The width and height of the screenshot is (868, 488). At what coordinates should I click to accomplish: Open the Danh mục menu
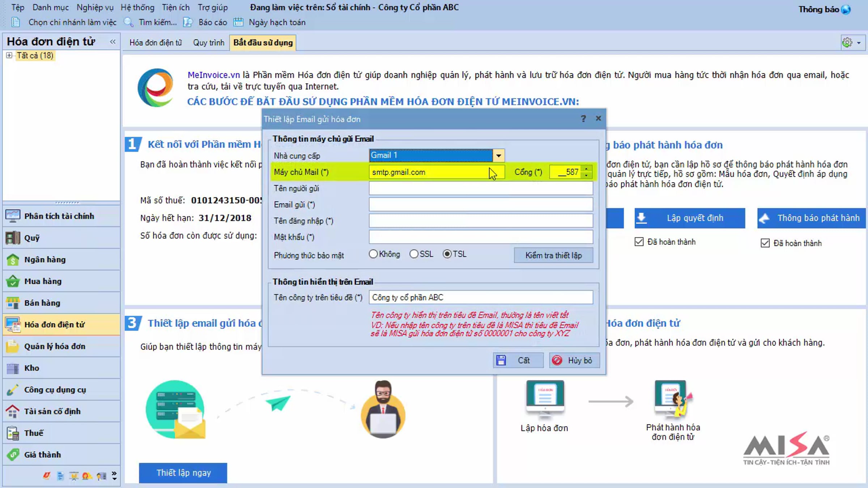[x=50, y=8]
